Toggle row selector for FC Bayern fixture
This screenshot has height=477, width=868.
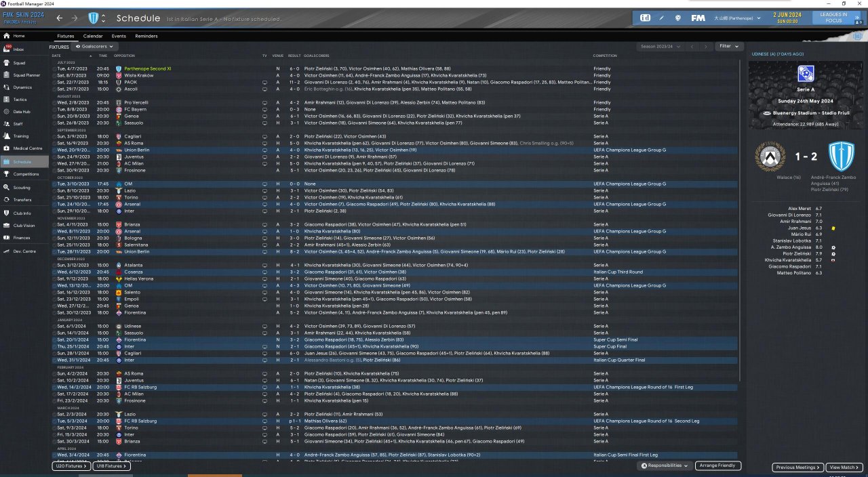pyautogui.click(x=54, y=109)
